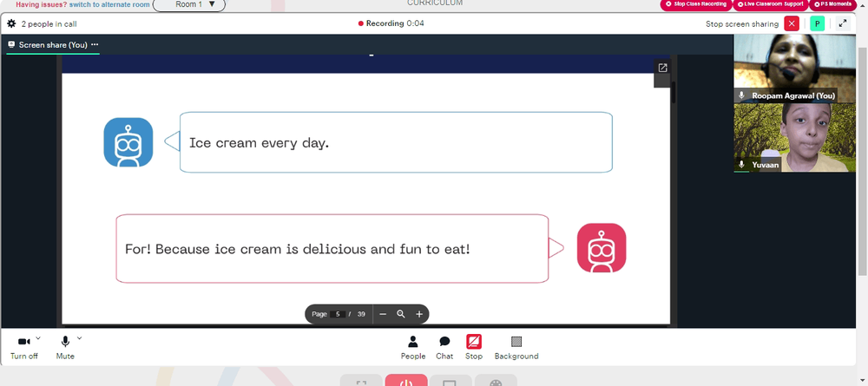Click the 'Stop screen sharing' label
The width and height of the screenshot is (868, 386).
(742, 23)
